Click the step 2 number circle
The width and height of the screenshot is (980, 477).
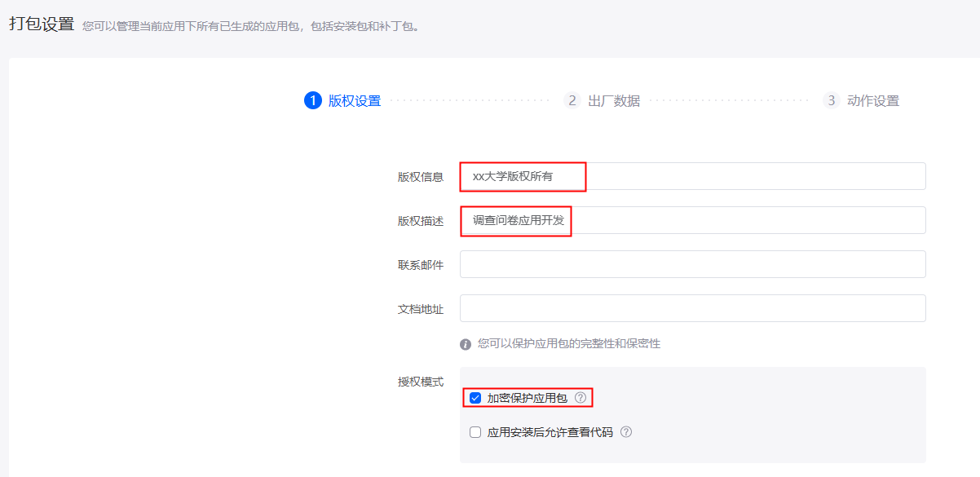(x=572, y=100)
